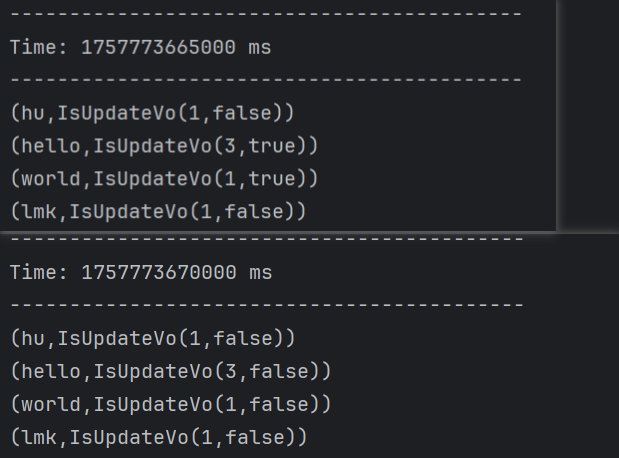Click the dashed separator above Time 1757773670000

266,240
